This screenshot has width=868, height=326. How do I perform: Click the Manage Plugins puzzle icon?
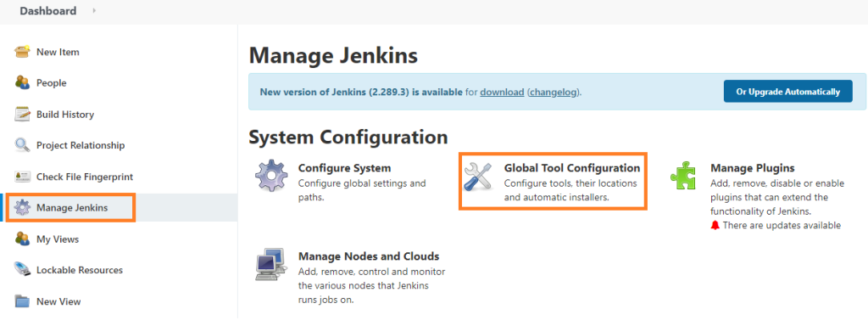683,177
